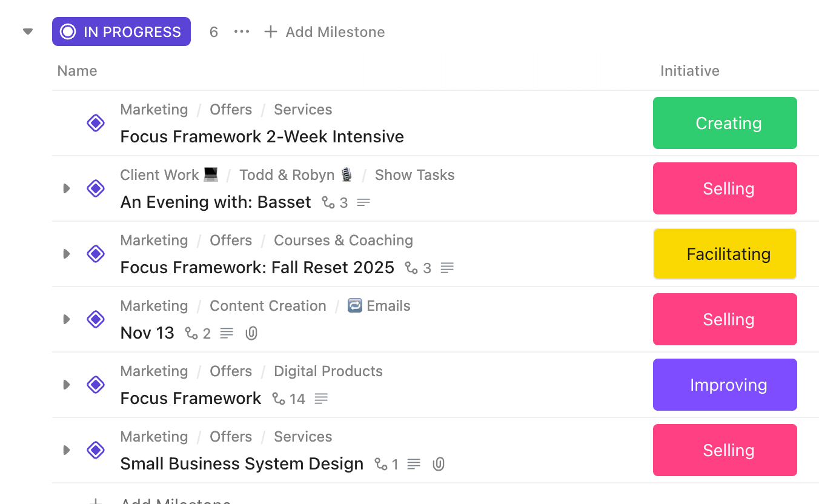Click Add Milestone next to the status header
The width and height of the screenshot is (819, 504).
click(x=325, y=32)
